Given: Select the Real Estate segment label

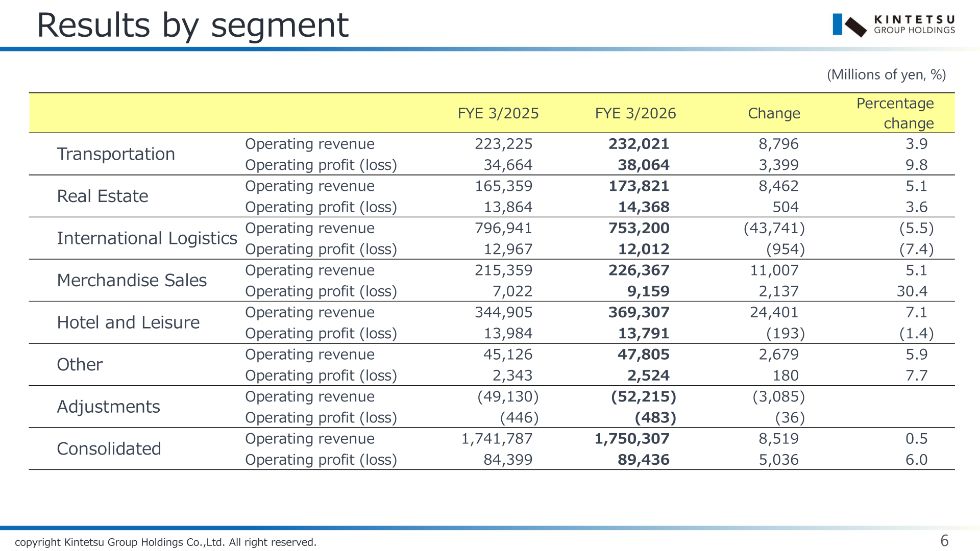Looking at the screenshot, I should [103, 196].
